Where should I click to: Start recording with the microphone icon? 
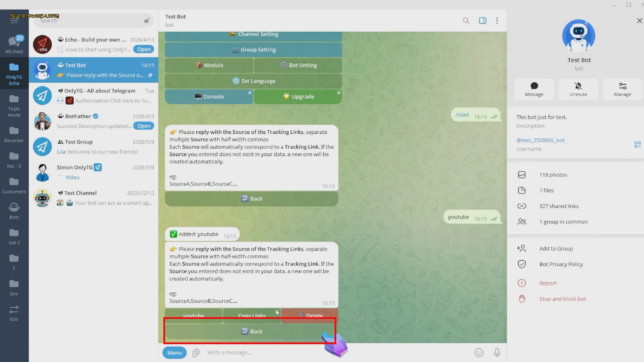point(496,353)
